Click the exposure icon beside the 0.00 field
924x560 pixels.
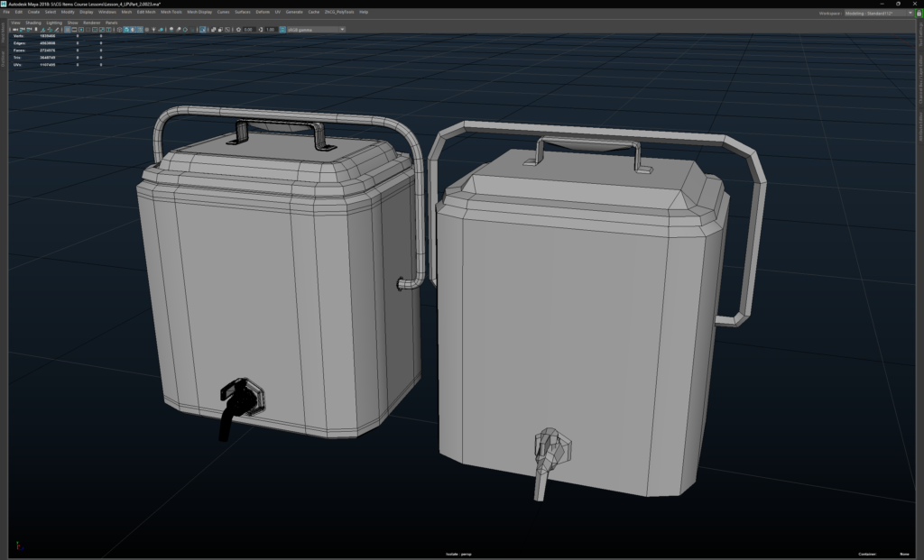(238, 29)
